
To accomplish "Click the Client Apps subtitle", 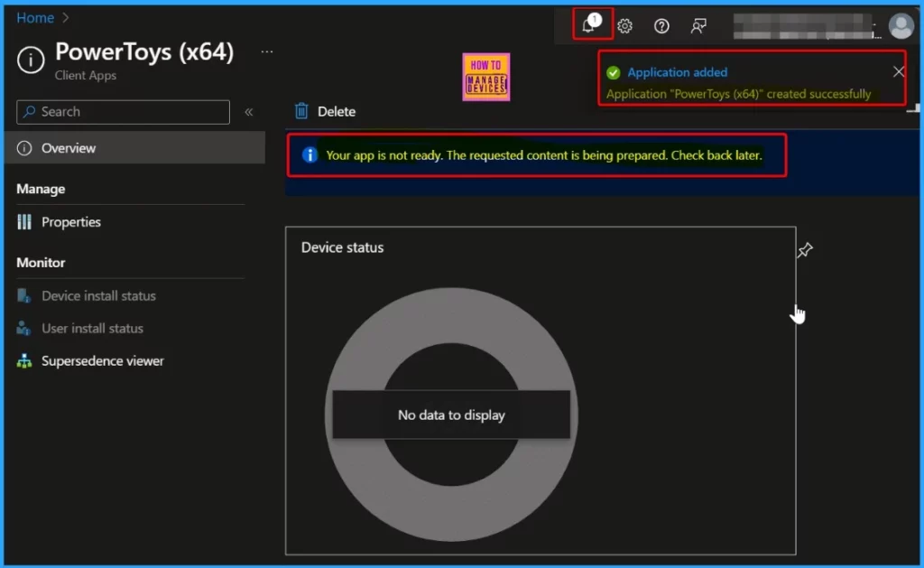I will pyautogui.click(x=86, y=76).
